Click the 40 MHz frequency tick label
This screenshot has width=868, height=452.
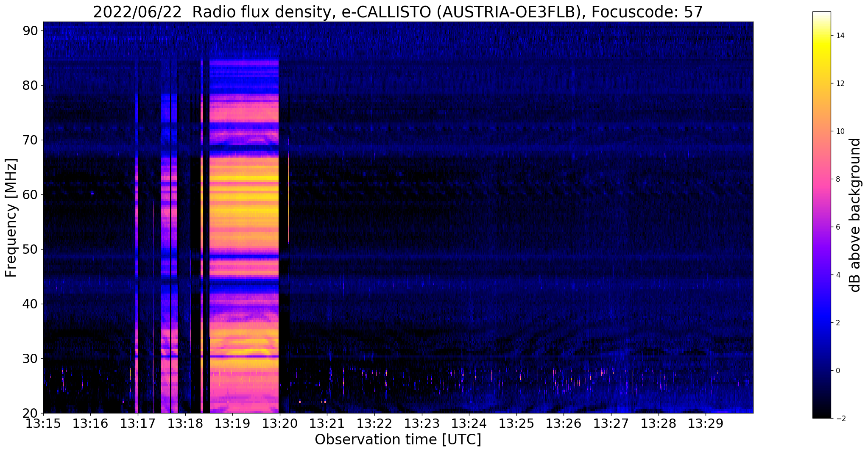[x=30, y=304]
